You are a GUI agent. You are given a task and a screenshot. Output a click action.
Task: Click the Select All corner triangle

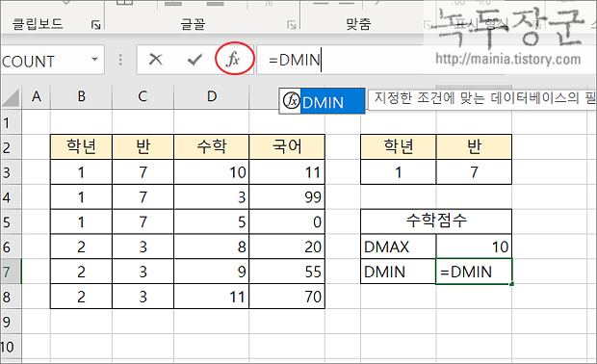(11, 97)
